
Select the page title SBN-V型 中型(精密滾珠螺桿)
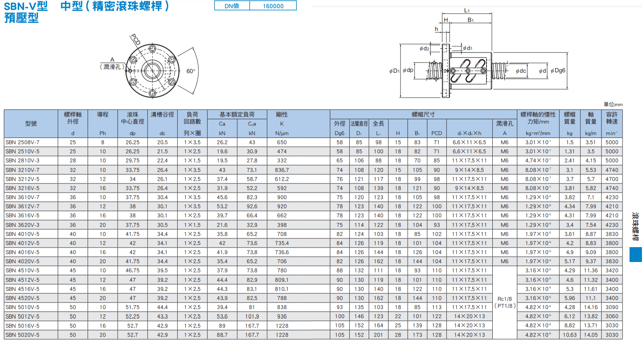[87, 6]
